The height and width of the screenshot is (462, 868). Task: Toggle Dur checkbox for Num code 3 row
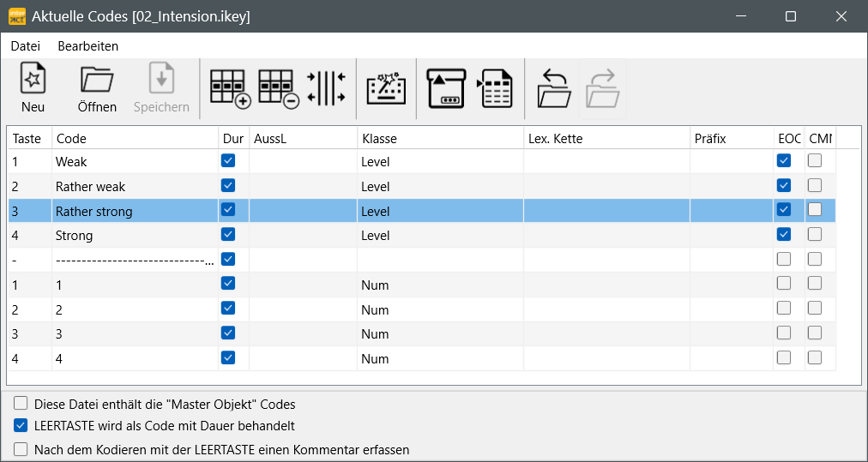pos(228,332)
